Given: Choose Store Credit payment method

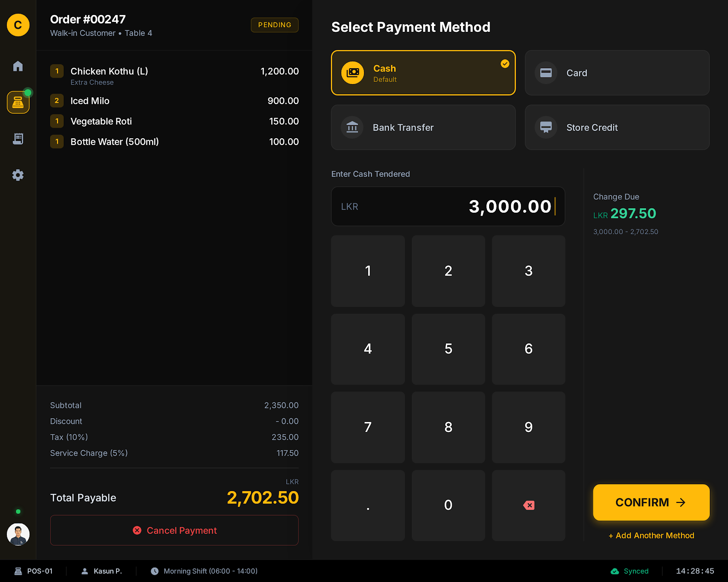Looking at the screenshot, I should pyautogui.click(x=617, y=127).
